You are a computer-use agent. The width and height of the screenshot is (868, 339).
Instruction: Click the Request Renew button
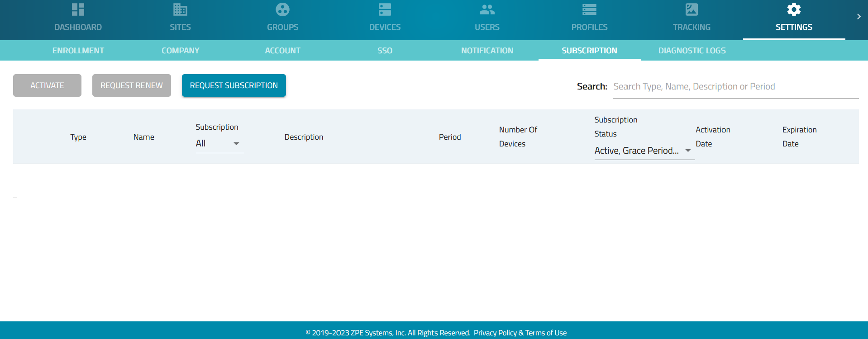coord(132,85)
